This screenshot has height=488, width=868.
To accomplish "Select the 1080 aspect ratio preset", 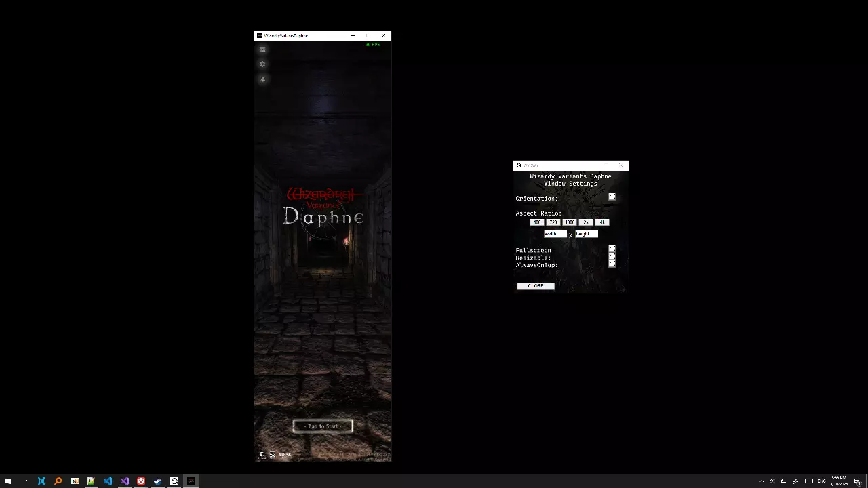I will 570,222.
